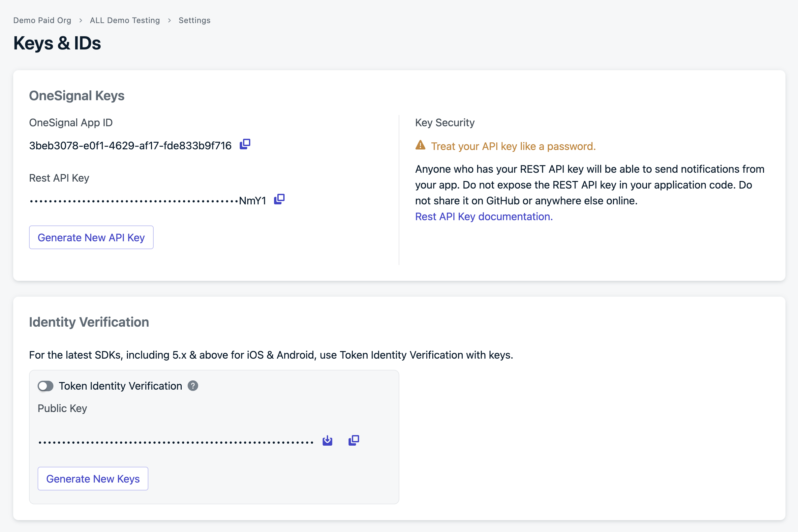
Task: Click the Public Key label
Action: (62, 408)
